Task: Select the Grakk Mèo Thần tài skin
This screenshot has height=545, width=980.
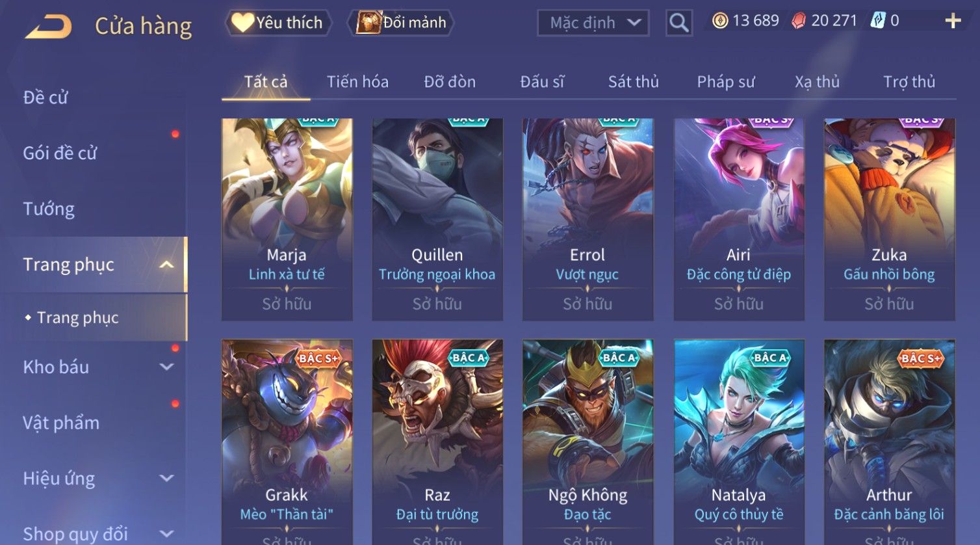Action: point(287,442)
